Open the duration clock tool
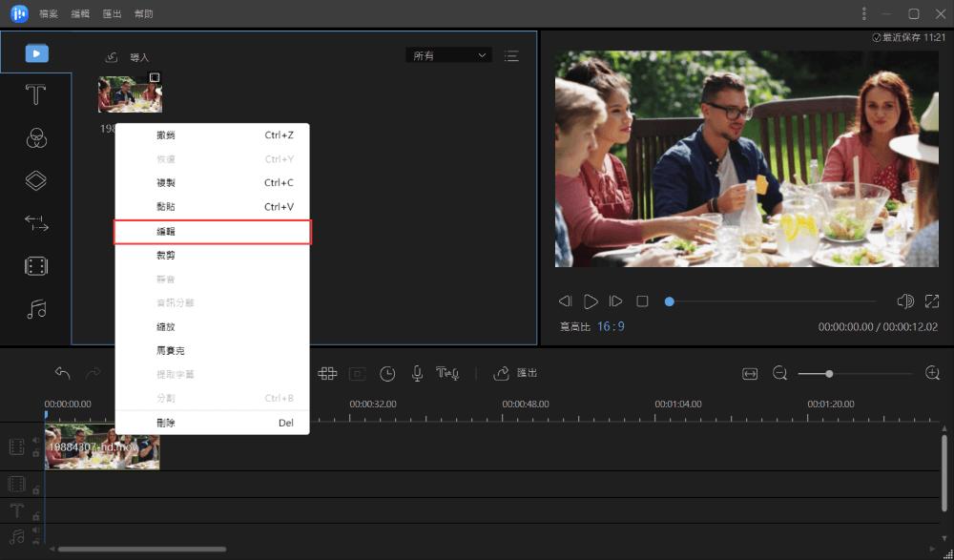Viewport: 954px width, 560px height. coord(387,374)
